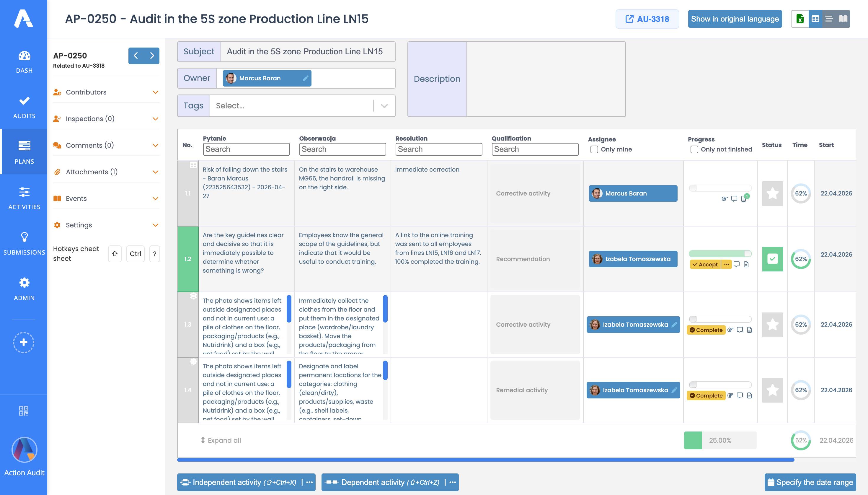Click the star status in row 1.1

pos(773,193)
